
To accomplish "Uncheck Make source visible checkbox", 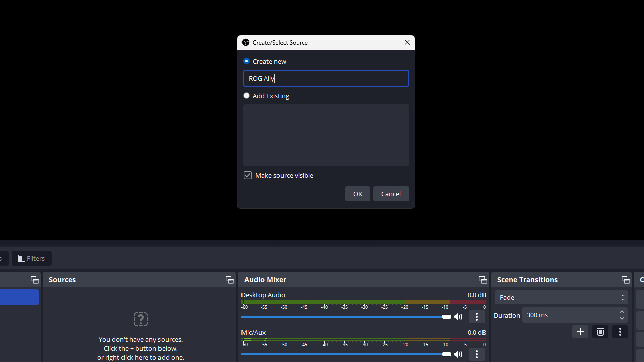I will coord(248,175).
